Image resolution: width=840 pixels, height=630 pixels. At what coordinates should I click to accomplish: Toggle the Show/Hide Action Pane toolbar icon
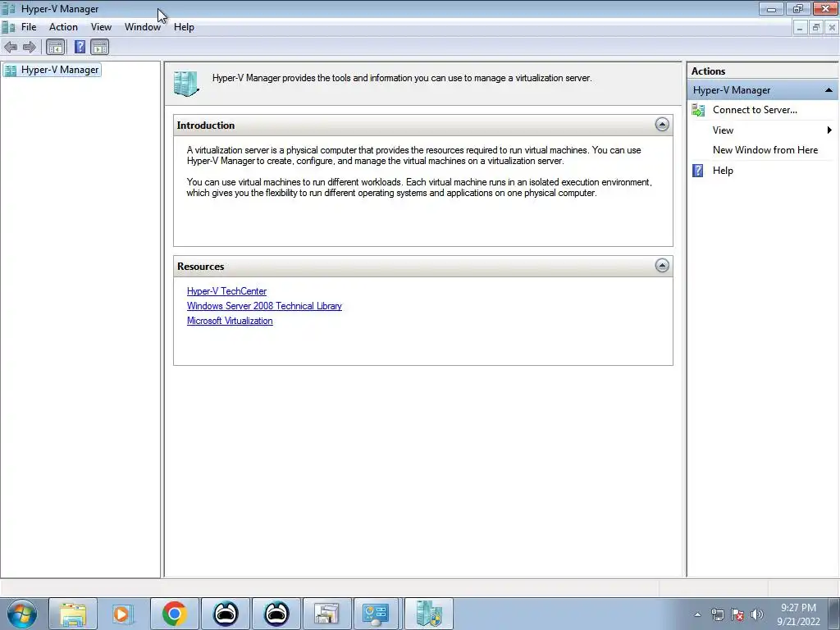click(99, 47)
